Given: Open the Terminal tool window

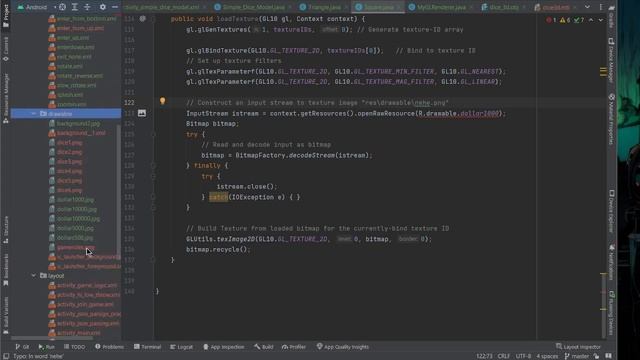Looking at the screenshot, I should point(147,347).
